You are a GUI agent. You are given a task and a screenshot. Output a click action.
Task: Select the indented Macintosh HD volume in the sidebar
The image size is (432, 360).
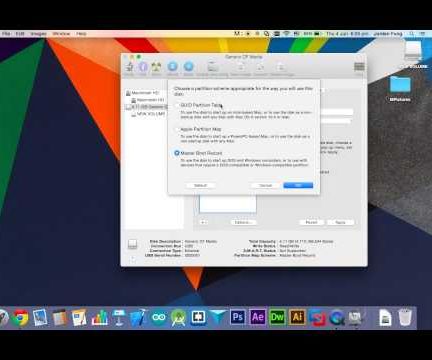tap(148, 100)
